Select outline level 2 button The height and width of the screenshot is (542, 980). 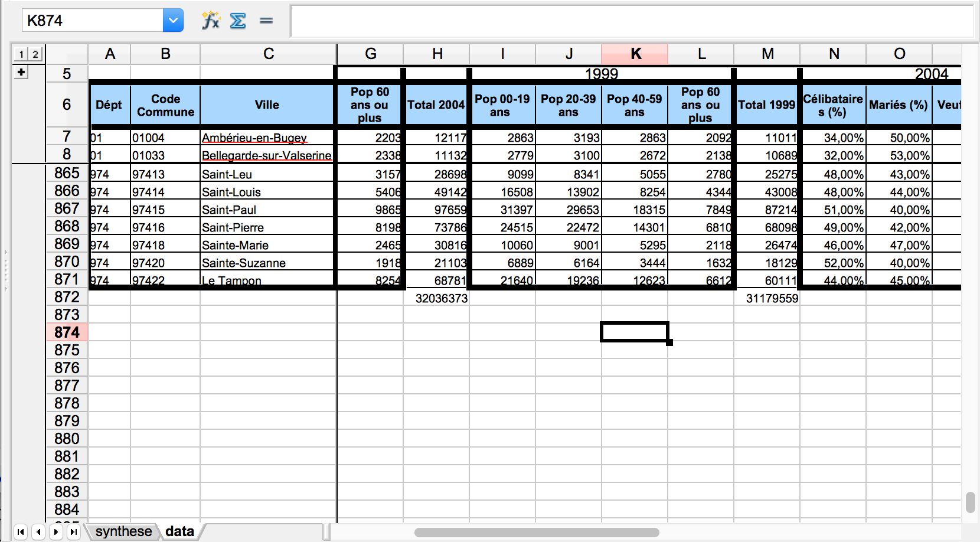click(x=35, y=54)
